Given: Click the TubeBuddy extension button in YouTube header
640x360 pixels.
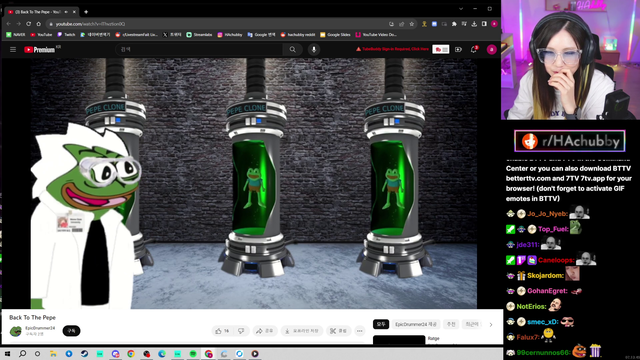Looking at the screenshot, I should coord(441,49).
